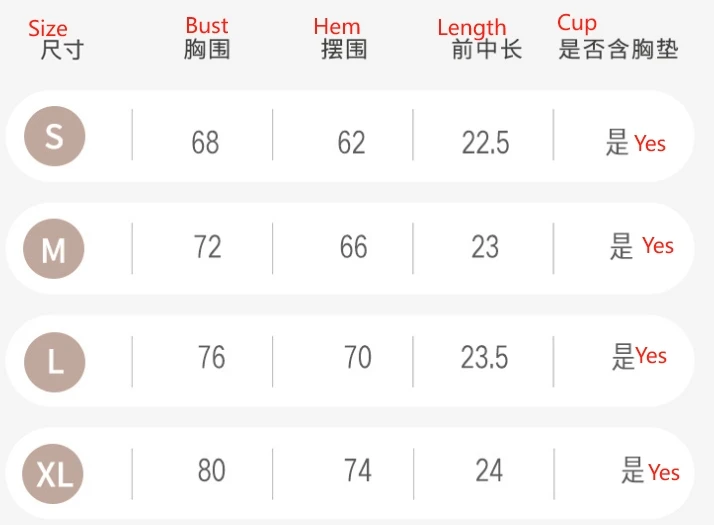Image resolution: width=714 pixels, height=525 pixels.
Task: Select length value 23.5 in L row
Action: click(x=484, y=357)
